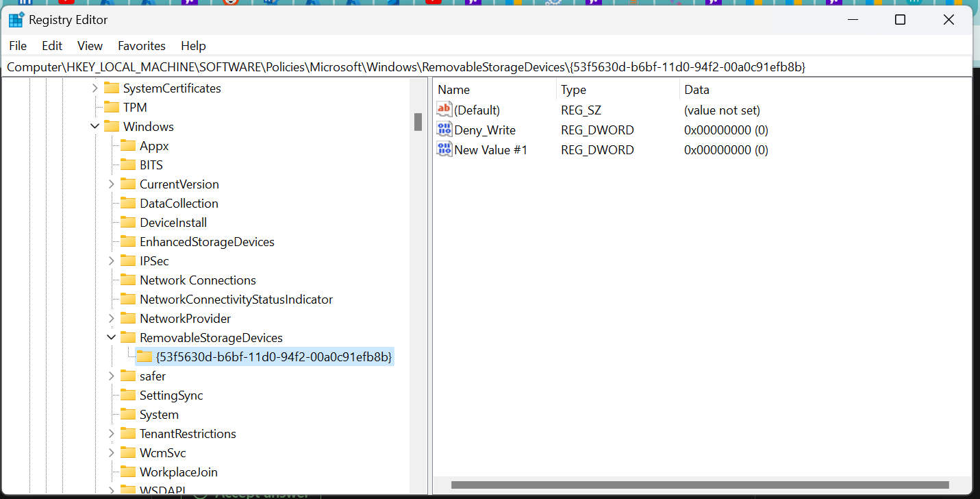Click the YouTube icon on the taskbar
This screenshot has width=980, height=499.
point(66,3)
